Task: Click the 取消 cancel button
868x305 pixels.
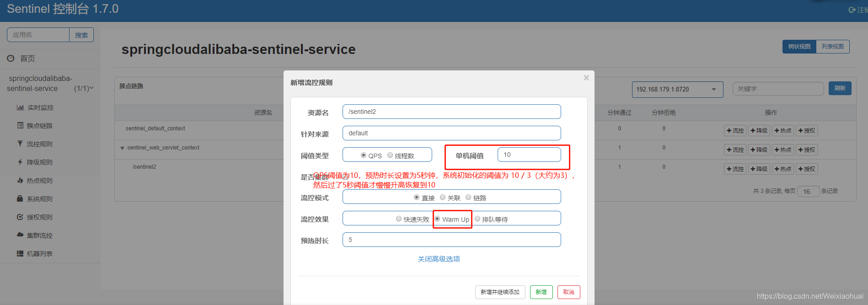Action: click(568, 292)
